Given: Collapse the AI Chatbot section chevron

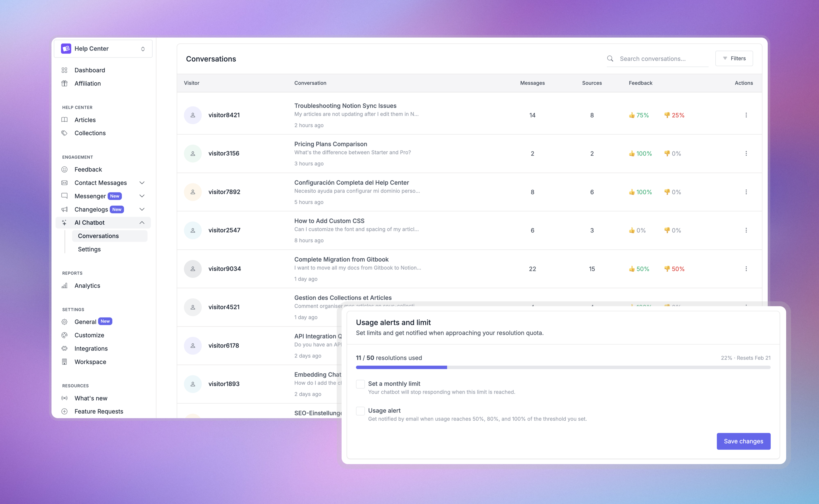Looking at the screenshot, I should (x=142, y=223).
